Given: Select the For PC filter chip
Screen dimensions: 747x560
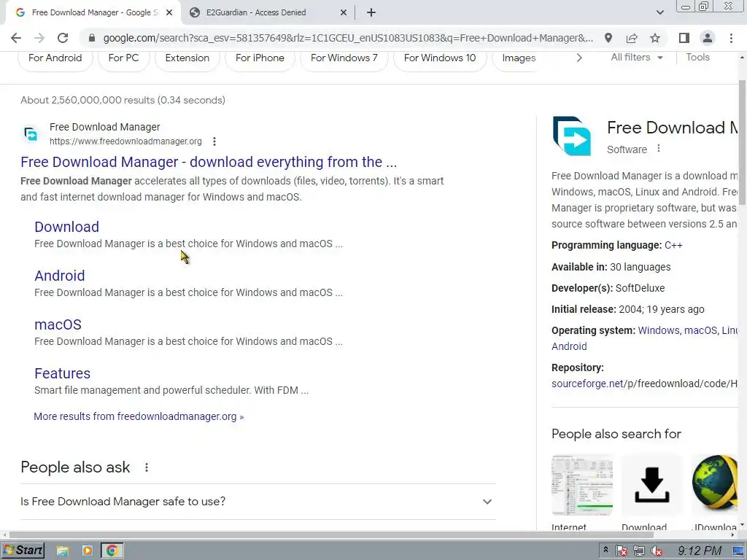Looking at the screenshot, I should 123,58.
